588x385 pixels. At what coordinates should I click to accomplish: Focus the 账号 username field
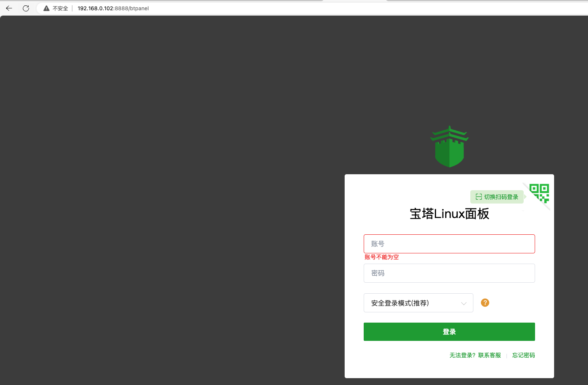(x=449, y=244)
